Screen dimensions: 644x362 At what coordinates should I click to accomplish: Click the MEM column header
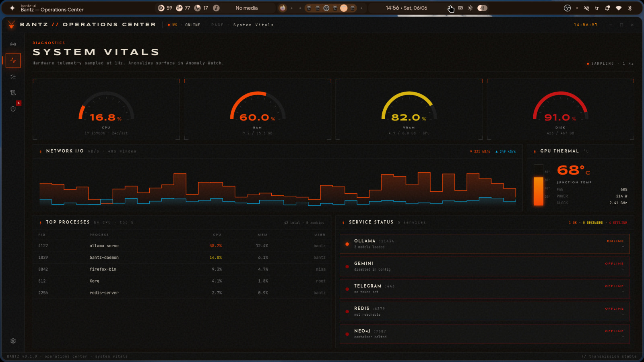[262, 235]
